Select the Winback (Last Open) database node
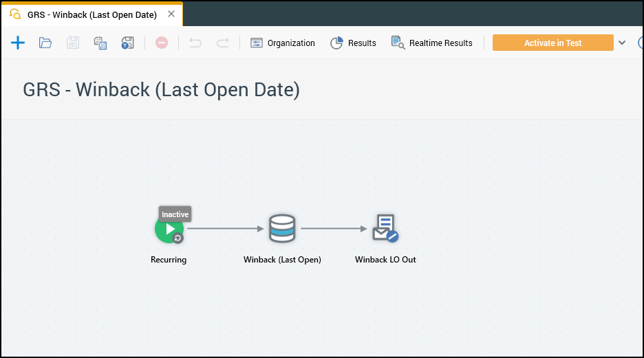644x358 pixels. click(x=281, y=229)
